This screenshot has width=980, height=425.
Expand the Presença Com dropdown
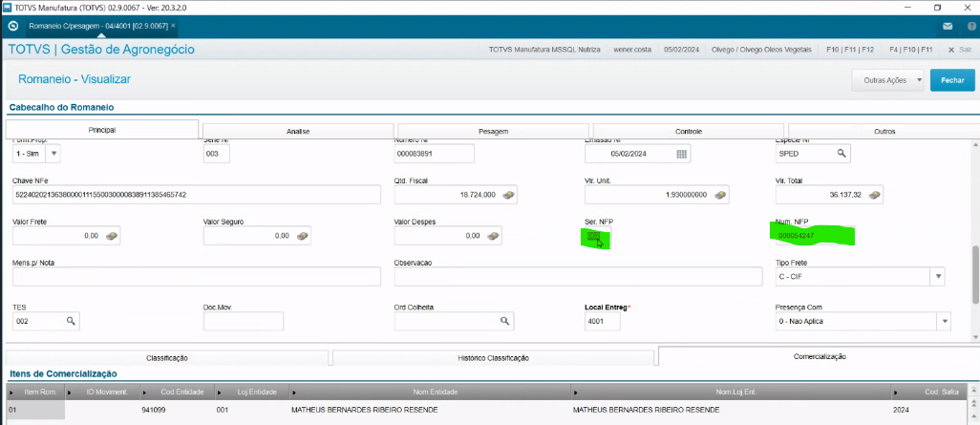(944, 321)
